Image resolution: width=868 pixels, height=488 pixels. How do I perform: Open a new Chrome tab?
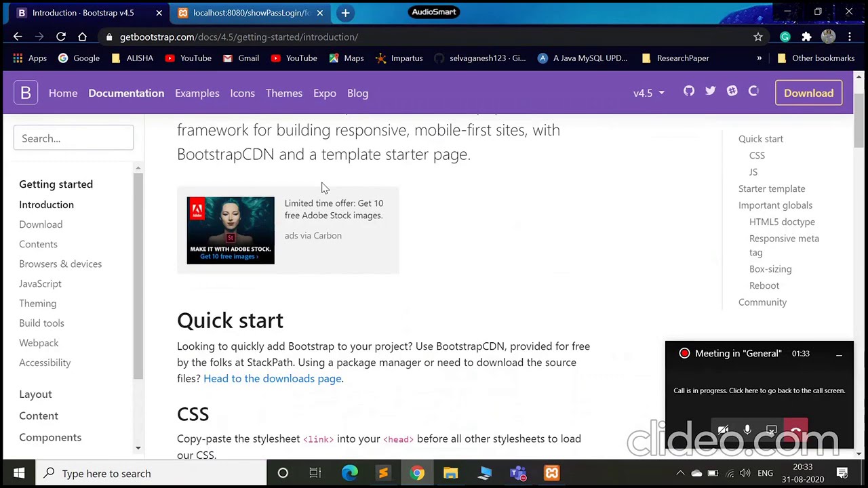pyautogui.click(x=345, y=13)
